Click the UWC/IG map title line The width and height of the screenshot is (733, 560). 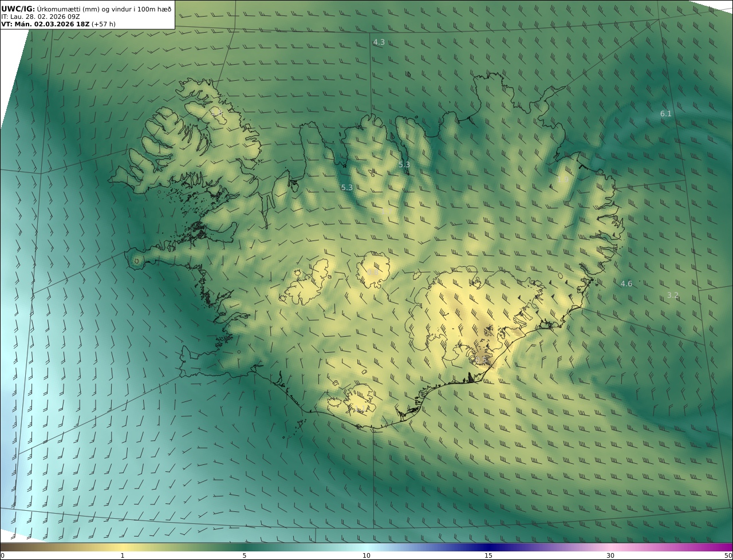pyautogui.click(x=87, y=9)
